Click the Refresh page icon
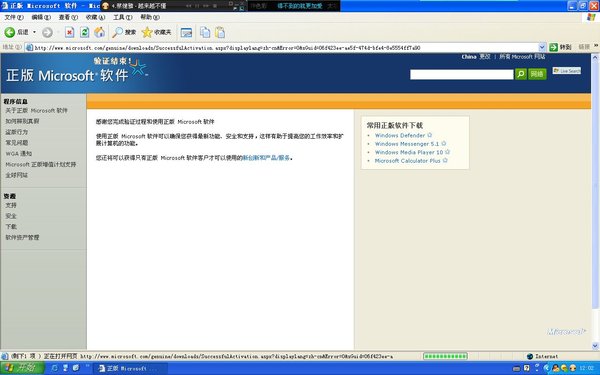Image resolution: width=600 pixels, height=375 pixels. coord(85,33)
